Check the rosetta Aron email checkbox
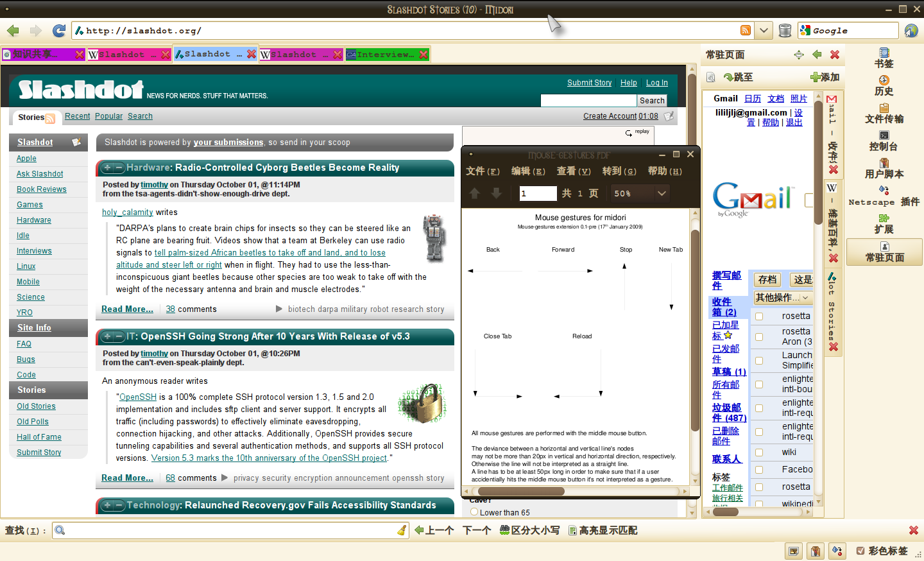Image resolution: width=924 pixels, height=561 pixels. 759,337
